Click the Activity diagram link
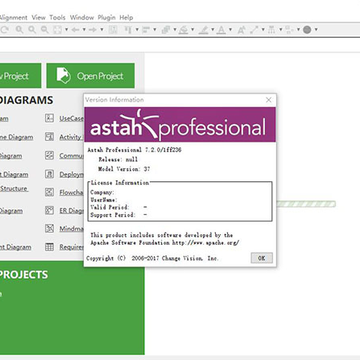The height and width of the screenshot is (360, 360). tap(71, 137)
